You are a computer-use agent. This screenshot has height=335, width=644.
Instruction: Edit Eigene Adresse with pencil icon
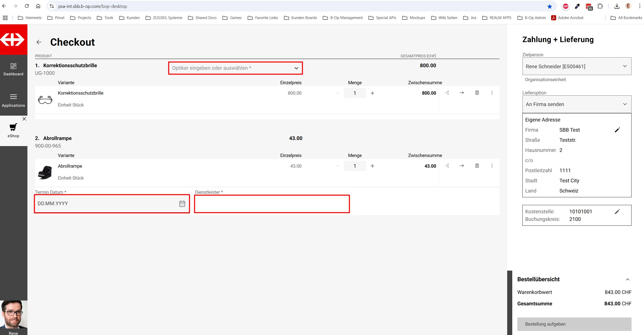tap(617, 130)
